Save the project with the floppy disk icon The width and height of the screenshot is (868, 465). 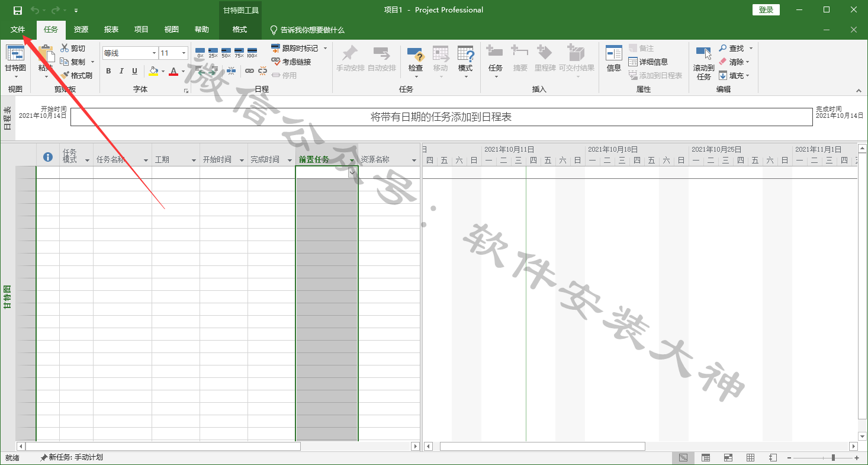tap(18, 10)
